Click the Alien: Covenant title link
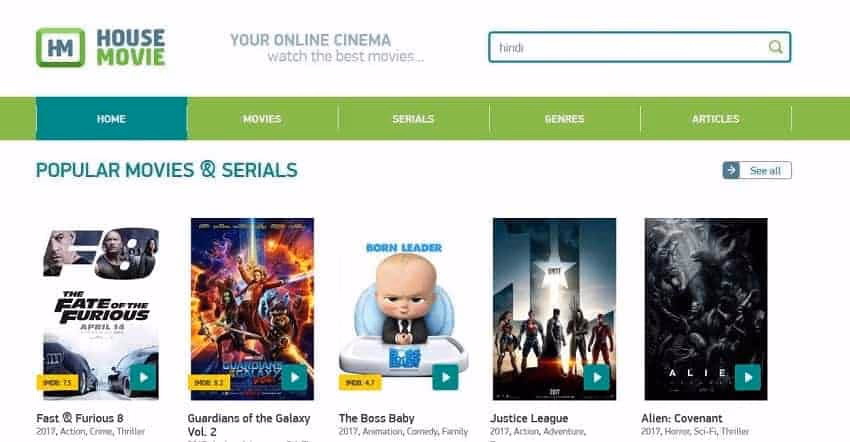Image resolution: width=850 pixels, height=442 pixels. pyautogui.click(x=681, y=418)
